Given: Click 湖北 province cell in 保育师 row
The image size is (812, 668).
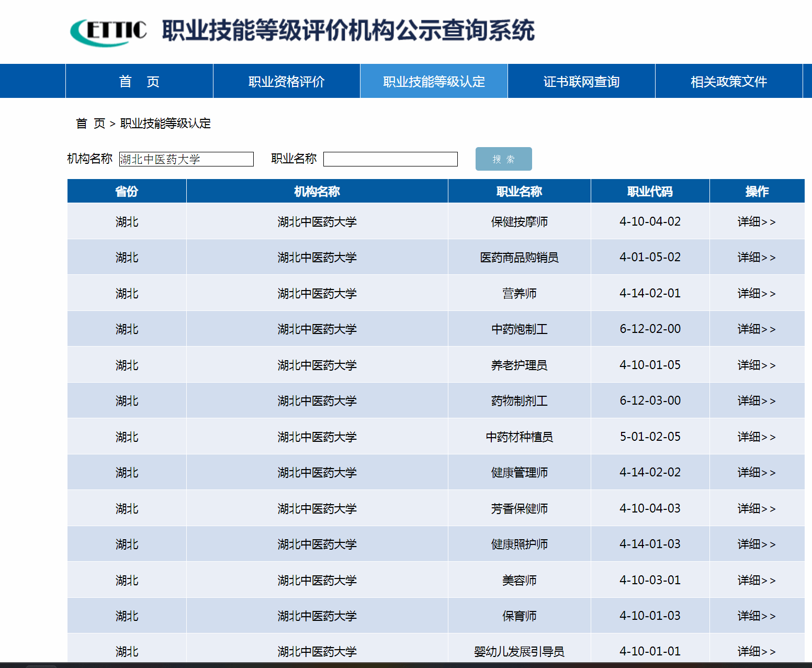Looking at the screenshot, I should pyautogui.click(x=127, y=616).
